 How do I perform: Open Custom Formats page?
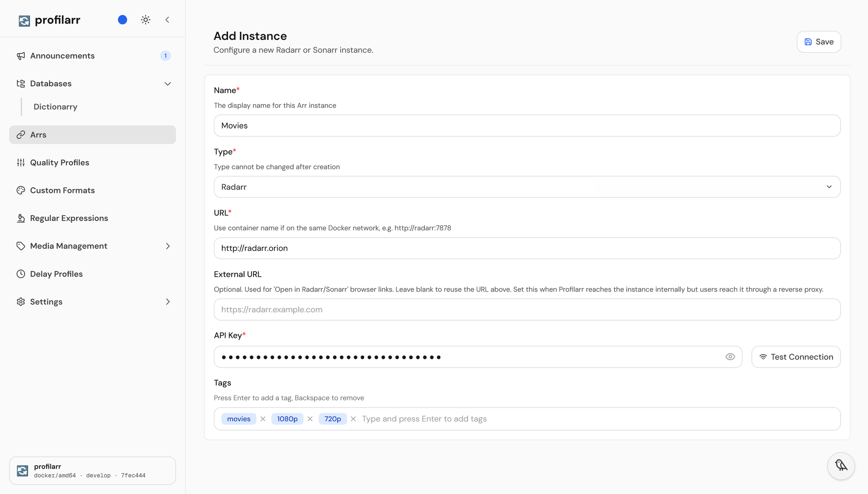[93, 190]
